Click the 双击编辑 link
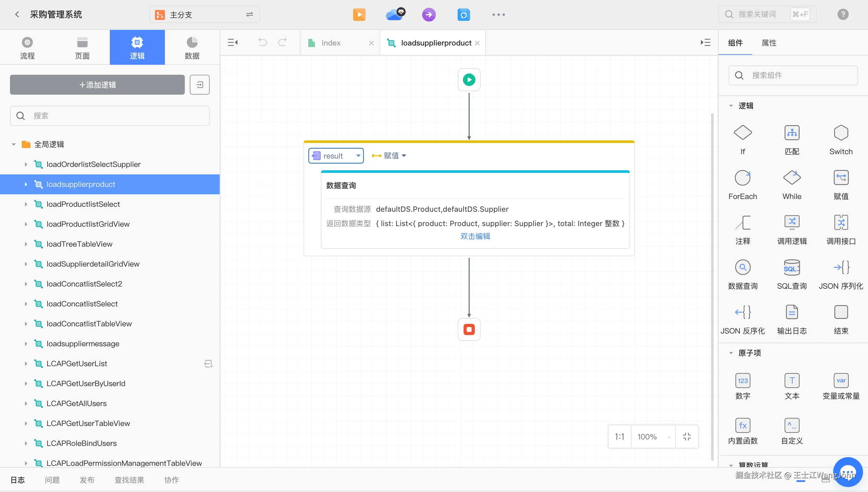Screen dimensions: 868x492 475,236
